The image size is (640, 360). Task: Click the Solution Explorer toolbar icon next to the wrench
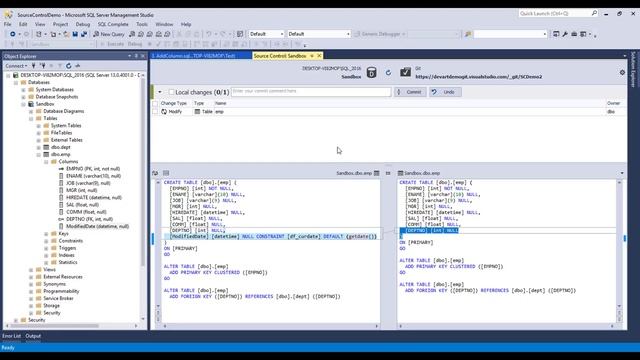point(556,34)
